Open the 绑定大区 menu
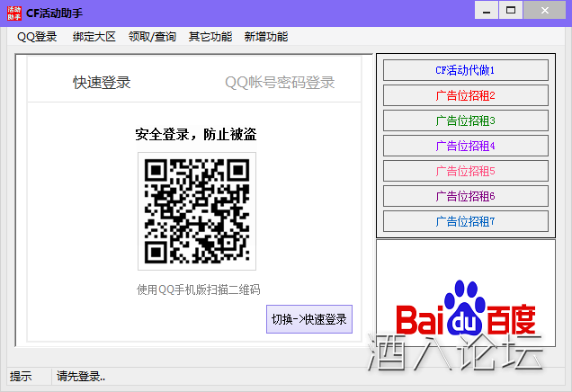The height and width of the screenshot is (392, 572). [x=94, y=37]
